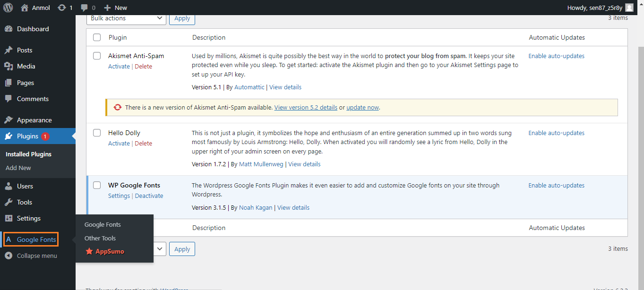
Task: Open the top Bulk actions dropdown
Action: point(126,18)
